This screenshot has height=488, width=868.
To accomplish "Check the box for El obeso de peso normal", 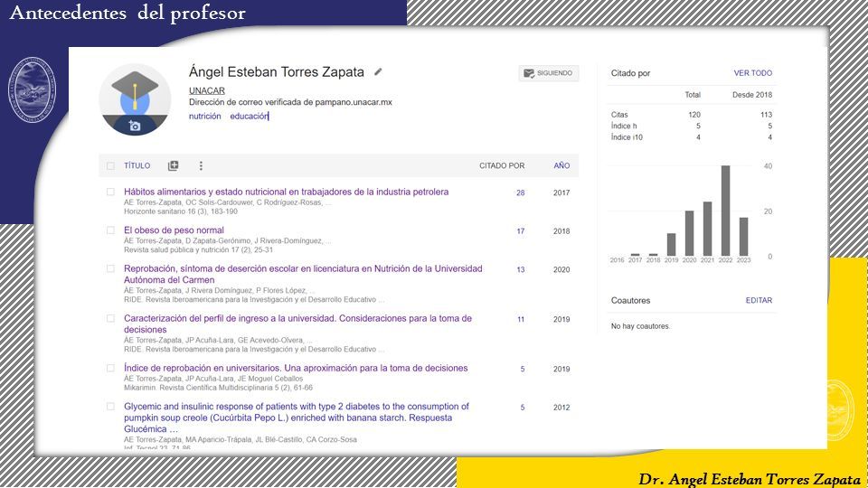I will (110, 230).
